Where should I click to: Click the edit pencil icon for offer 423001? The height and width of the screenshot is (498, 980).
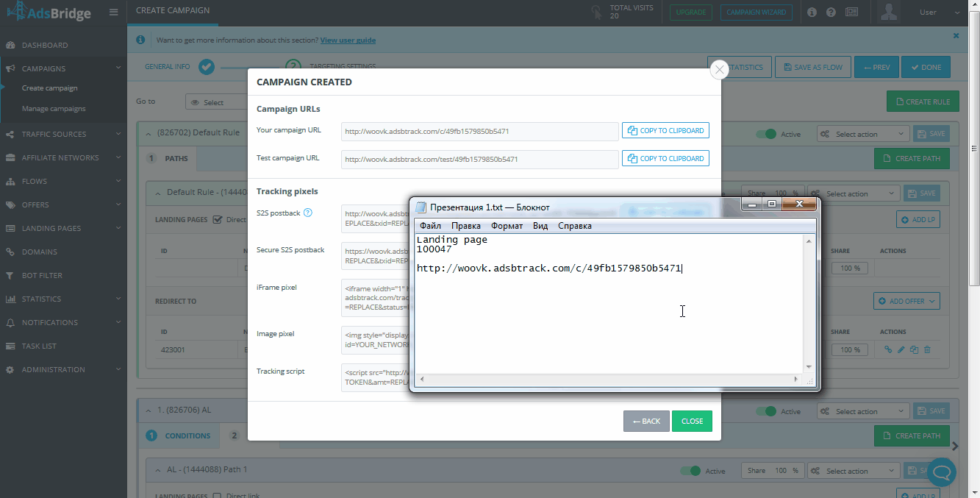pos(901,350)
